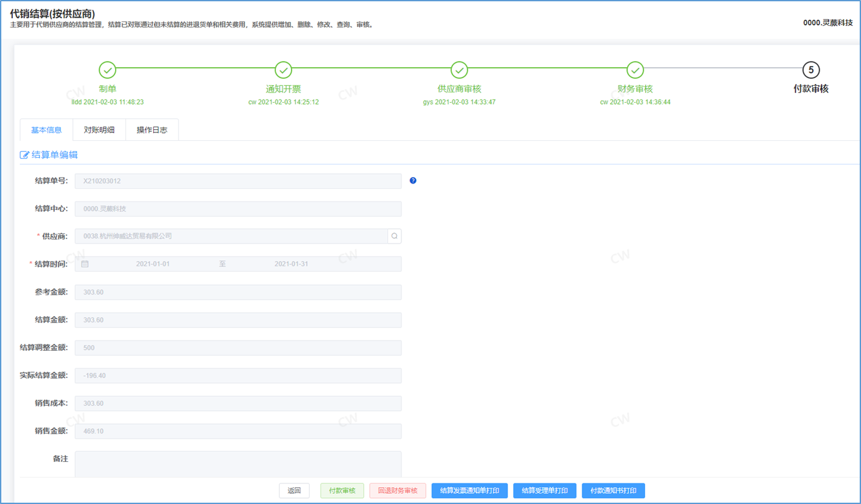The width and height of the screenshot is (861, 504).
Task: Open the 对账明细 tab
Action: (99, 130)
